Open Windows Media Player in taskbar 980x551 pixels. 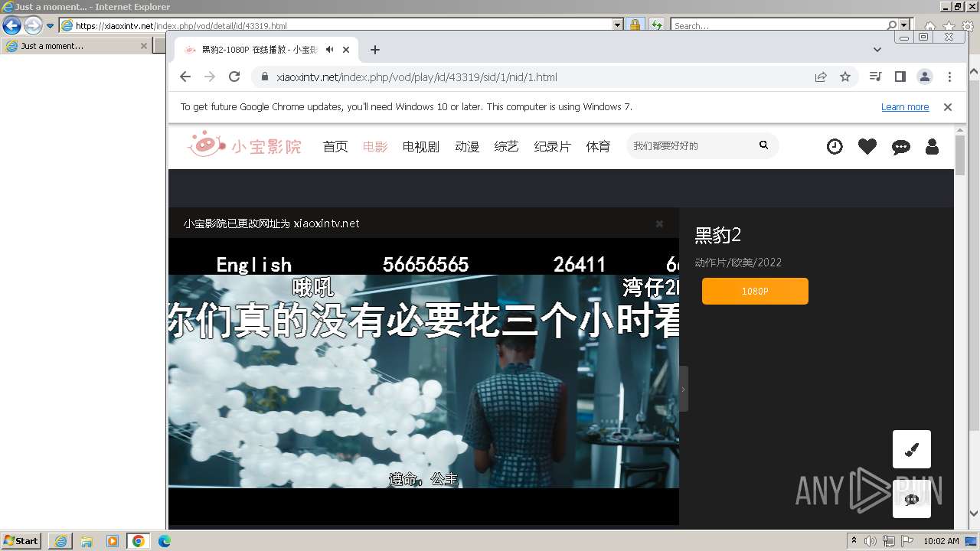(x=113, y=541)
